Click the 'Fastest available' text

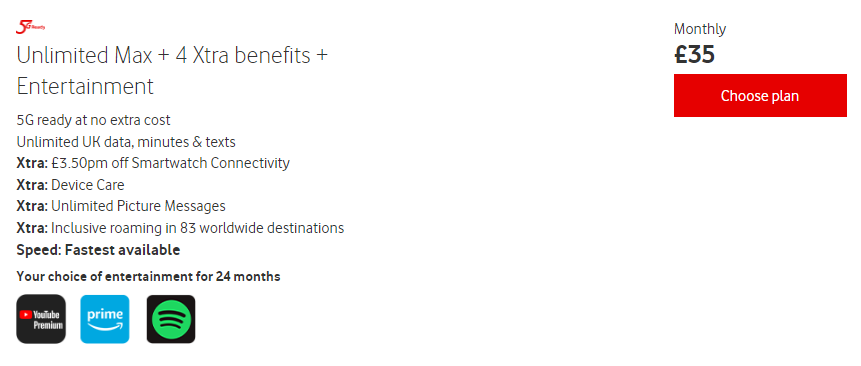[x=122, y=250]
